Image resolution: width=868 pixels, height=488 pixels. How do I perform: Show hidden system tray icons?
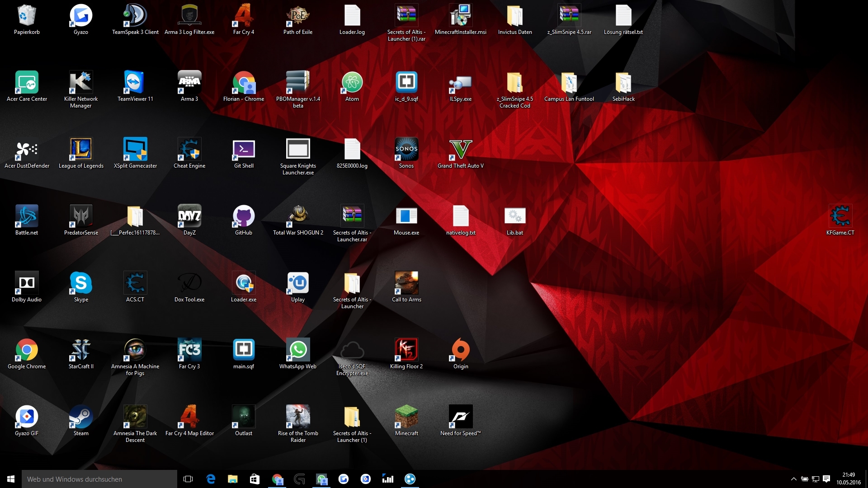coord(793,479)
